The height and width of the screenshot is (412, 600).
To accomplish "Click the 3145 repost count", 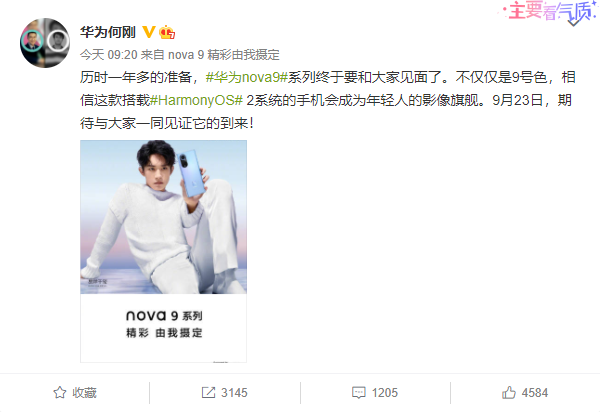I will [234, 393].
